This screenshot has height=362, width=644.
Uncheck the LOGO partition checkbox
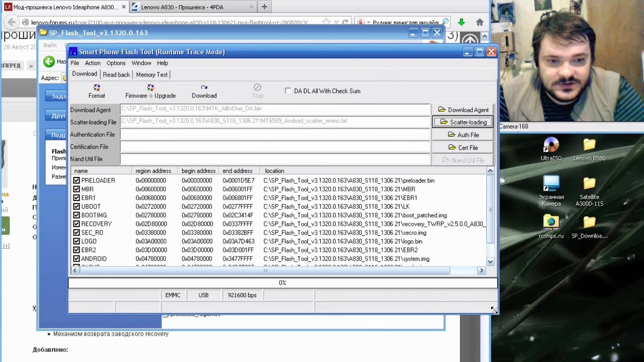pyautogui.click(x=76, y=241)
